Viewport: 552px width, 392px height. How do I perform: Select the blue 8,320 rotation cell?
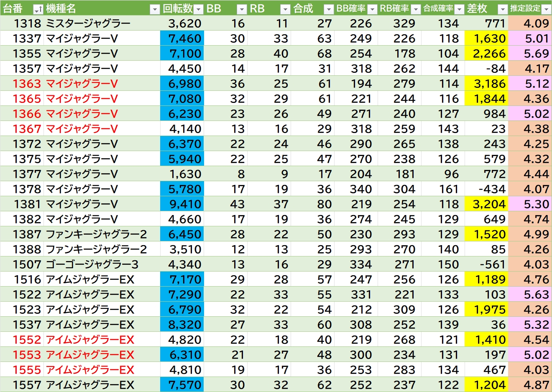point(182,325)
